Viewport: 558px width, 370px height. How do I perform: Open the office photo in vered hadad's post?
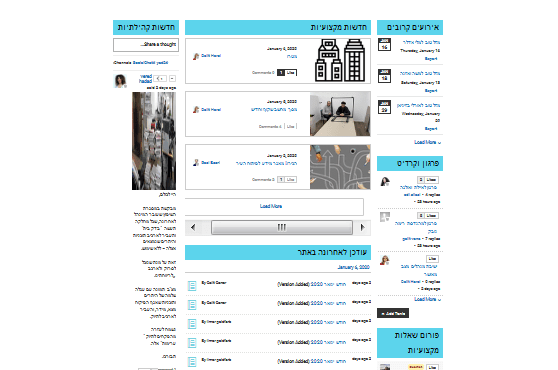click(x=154, y=141)
